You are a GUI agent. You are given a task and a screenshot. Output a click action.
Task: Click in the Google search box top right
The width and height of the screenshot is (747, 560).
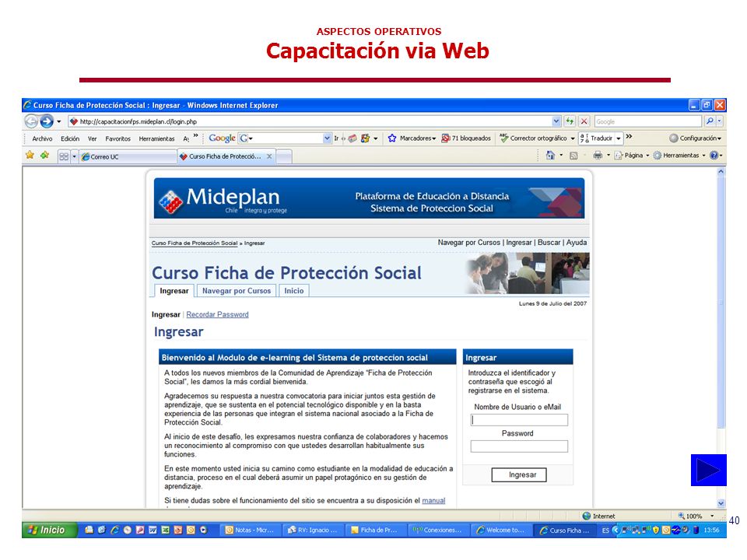648,121
